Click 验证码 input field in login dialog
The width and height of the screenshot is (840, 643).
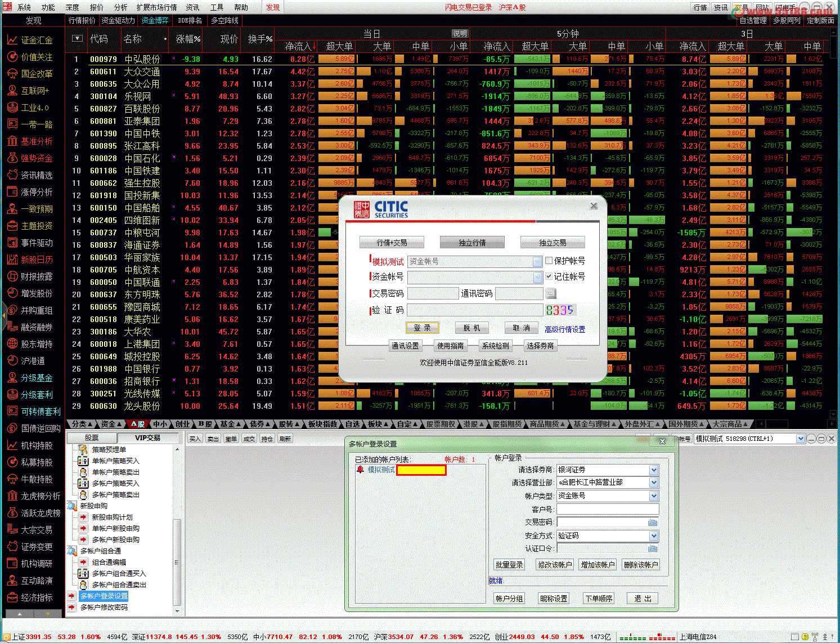(474, 310)
